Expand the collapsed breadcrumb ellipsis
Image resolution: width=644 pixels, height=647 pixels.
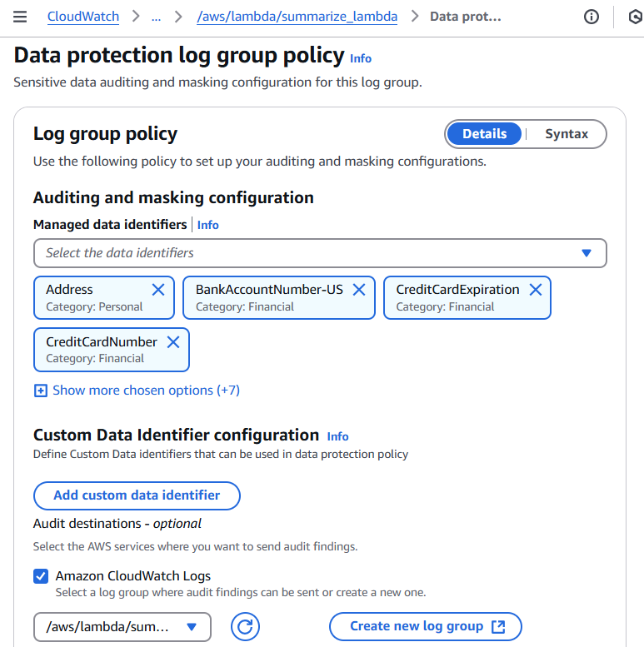point(156,17)
